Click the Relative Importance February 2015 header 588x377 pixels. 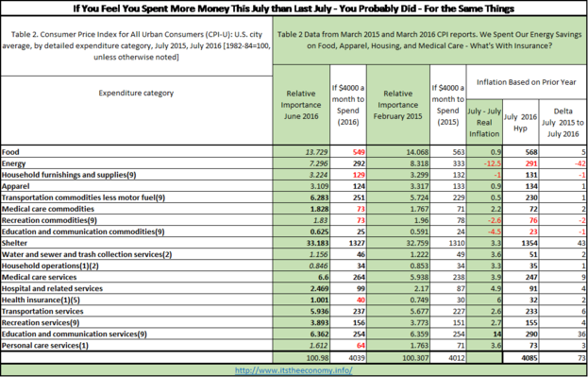[398, 105]
